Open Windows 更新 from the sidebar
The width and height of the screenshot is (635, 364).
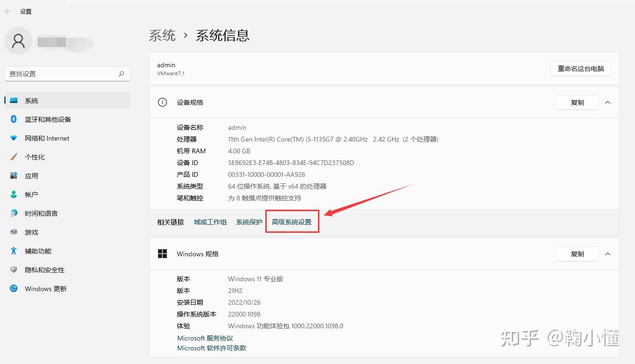[67, 289]
